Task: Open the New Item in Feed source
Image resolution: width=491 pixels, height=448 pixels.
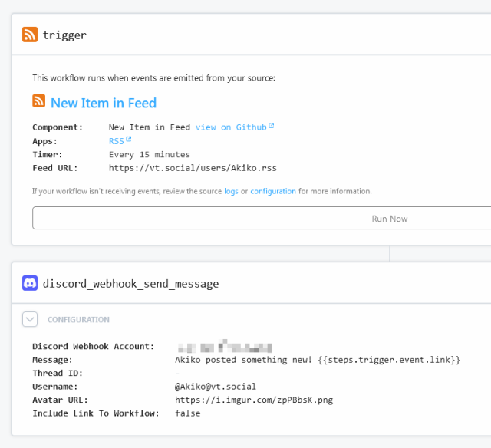Action: [103, 103]
